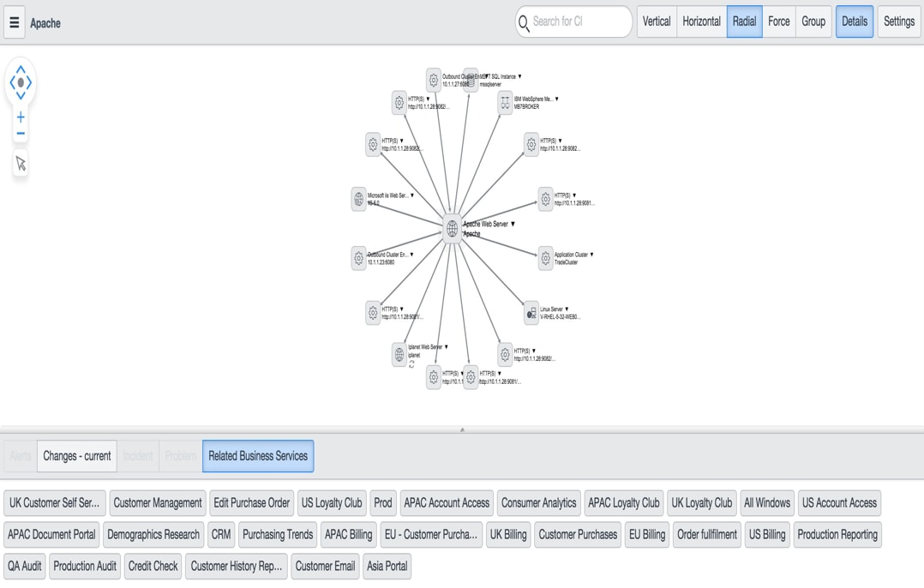Open the Customer Email service
This screenshot has width=924, height=588.
[x=325, y=567]
